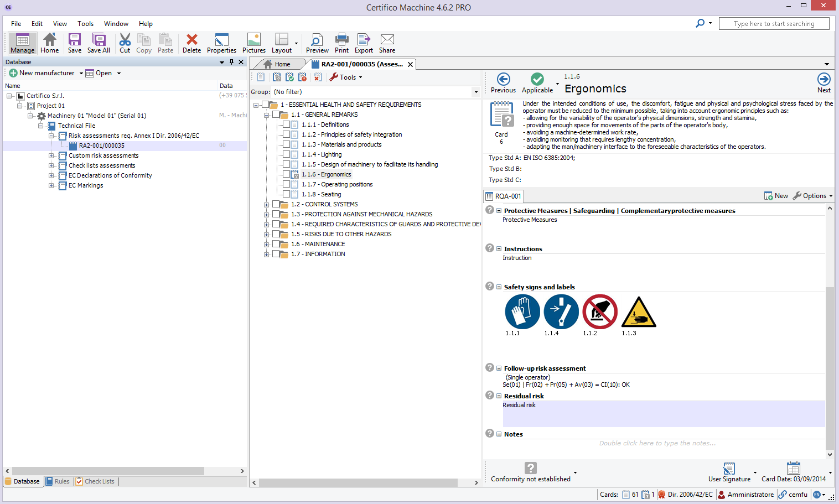Expand Check lists assessments tree node
Image resolution: width=839 pixels, height=504 pixels.
(51, 165)
